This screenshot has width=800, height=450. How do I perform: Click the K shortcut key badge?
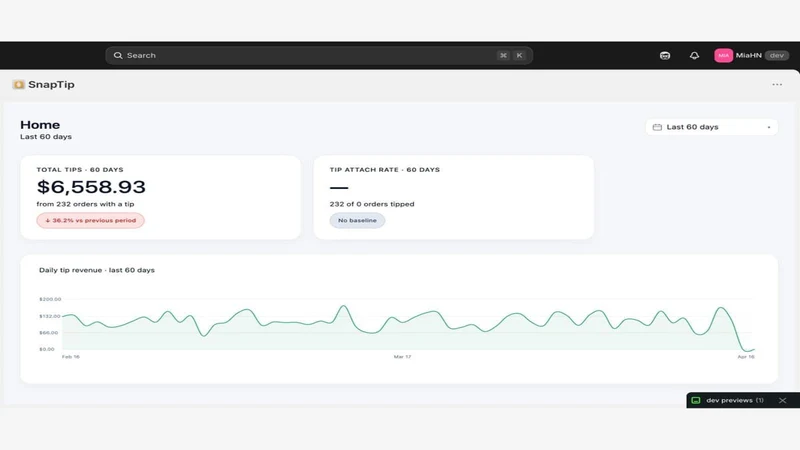pos(519,55)
